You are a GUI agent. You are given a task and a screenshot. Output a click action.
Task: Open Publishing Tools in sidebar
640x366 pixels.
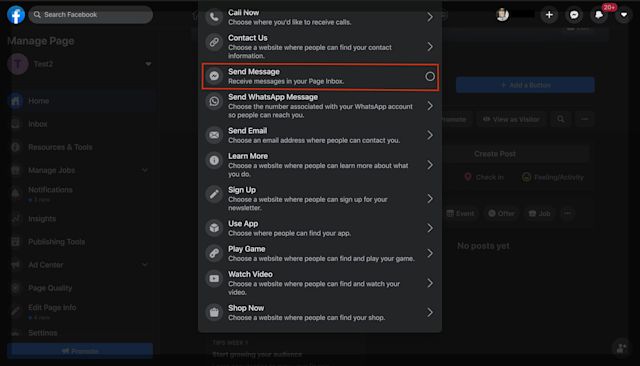82,242
